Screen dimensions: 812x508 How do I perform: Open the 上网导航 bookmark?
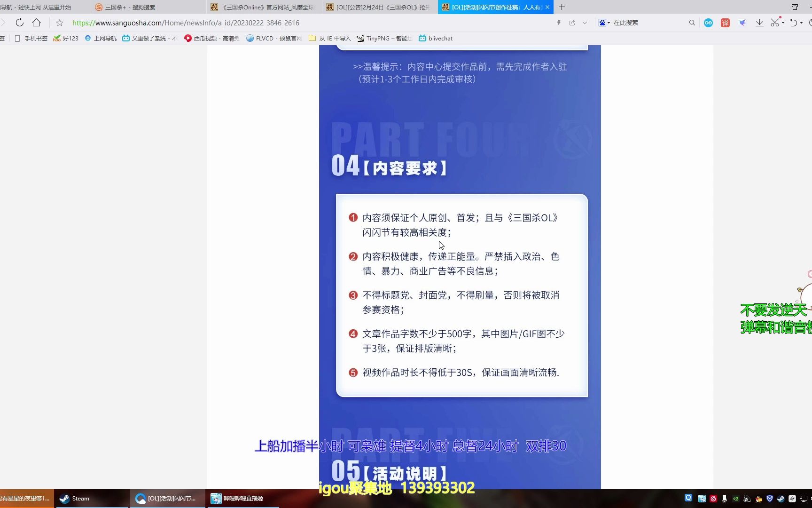[x=100, y=39]
